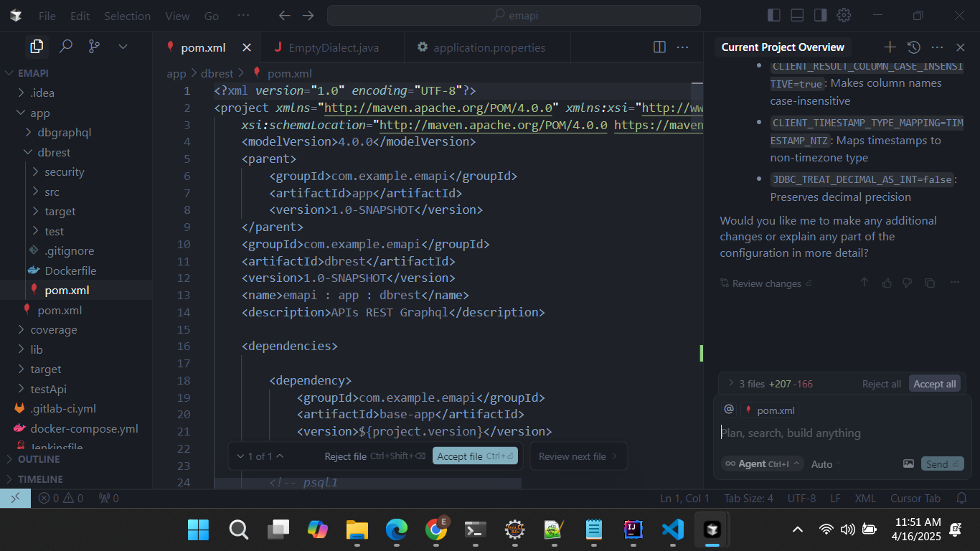Click the up arrow beside Review changes
Image resolution: width=980 pixels, height=551 pixels.
point(864,283)
